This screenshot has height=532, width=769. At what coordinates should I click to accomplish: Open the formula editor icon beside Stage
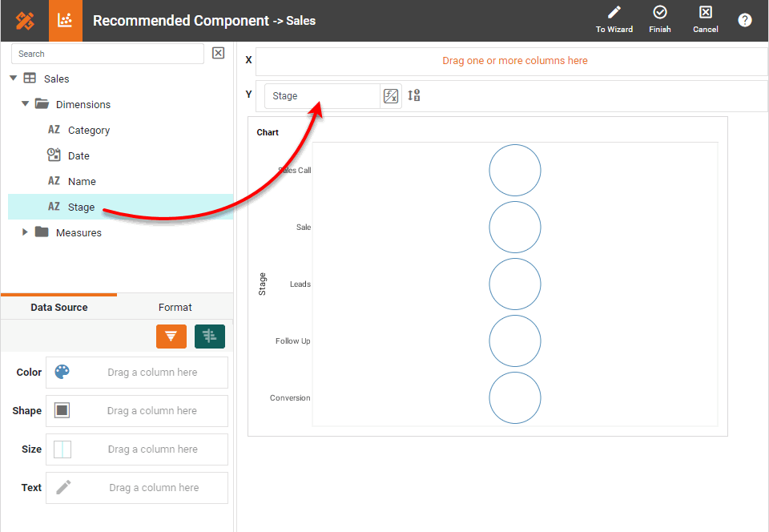[391, 96]
